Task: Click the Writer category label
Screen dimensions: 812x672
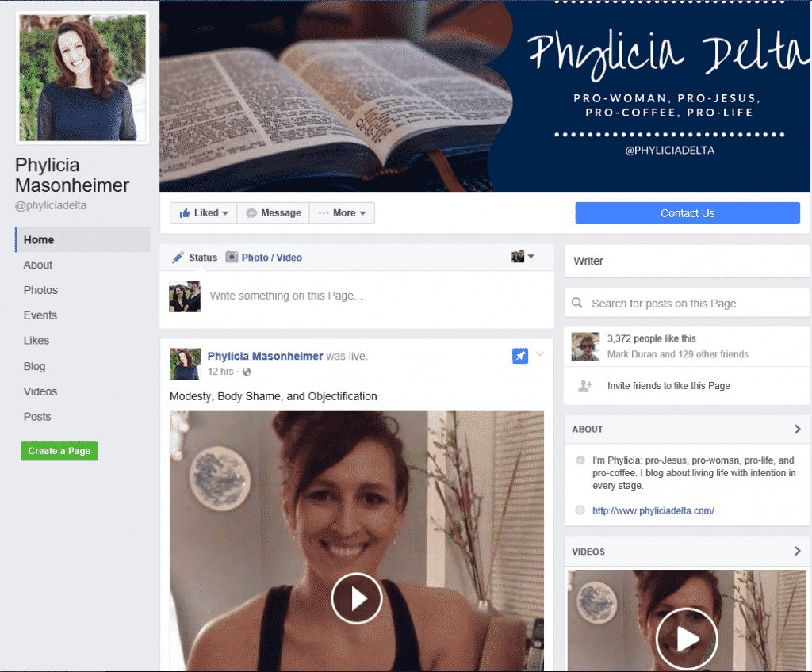Action: click(x=588, y=261)
